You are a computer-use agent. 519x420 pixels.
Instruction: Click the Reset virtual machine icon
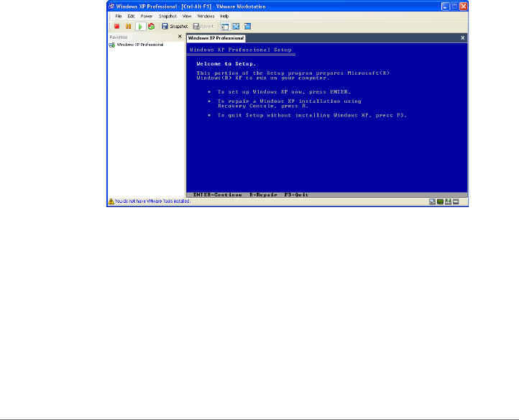pyautogui.click(x=151, y=27)
